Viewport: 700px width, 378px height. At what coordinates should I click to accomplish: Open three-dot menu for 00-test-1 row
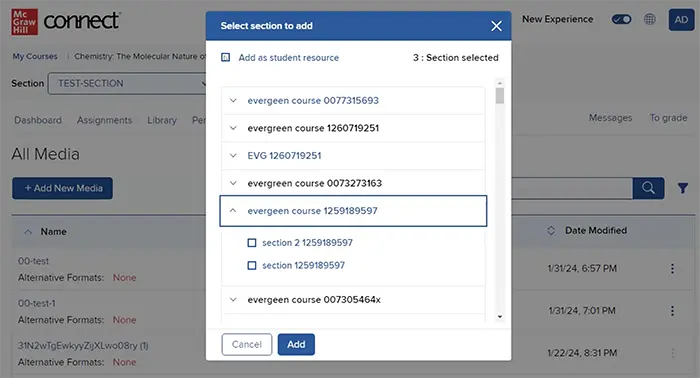tap(672, 311)
